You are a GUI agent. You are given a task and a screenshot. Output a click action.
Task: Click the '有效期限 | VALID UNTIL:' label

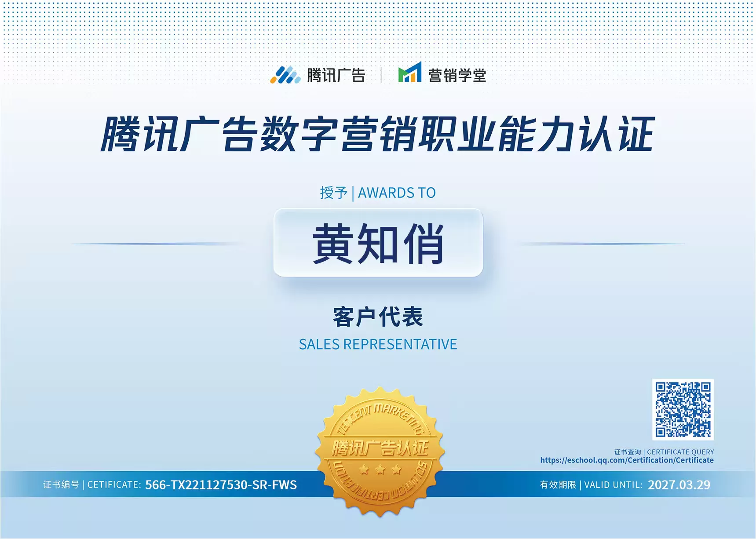click(591, 484)
